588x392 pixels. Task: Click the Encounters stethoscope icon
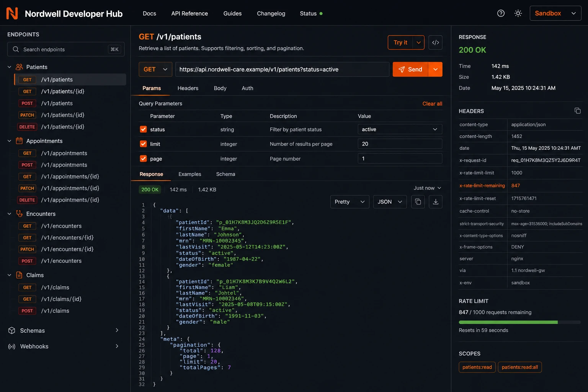19,214
